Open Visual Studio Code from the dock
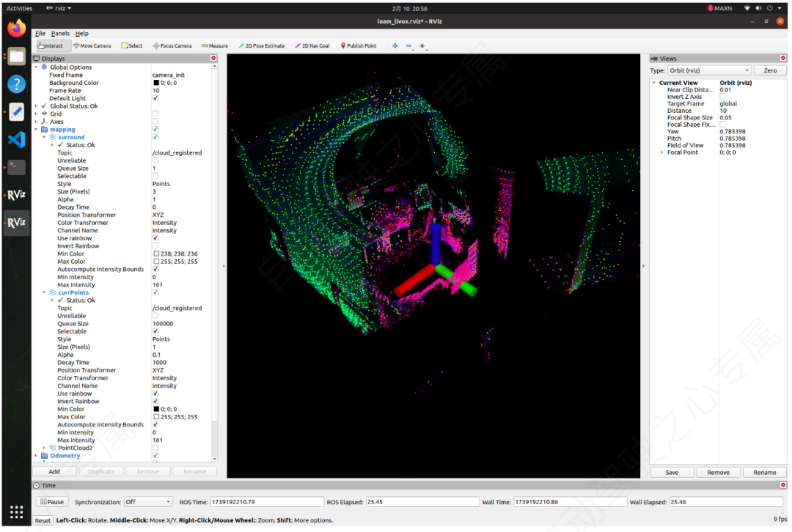The width and height of the screenshot is (792, 532). (17, 139)
